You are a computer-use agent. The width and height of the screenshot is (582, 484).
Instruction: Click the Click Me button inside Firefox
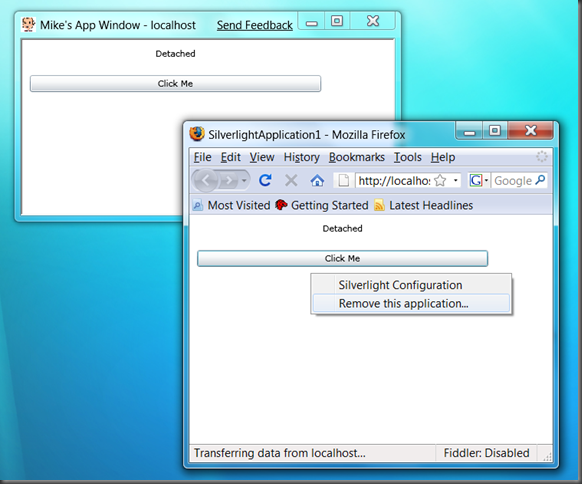click(342, 258)
